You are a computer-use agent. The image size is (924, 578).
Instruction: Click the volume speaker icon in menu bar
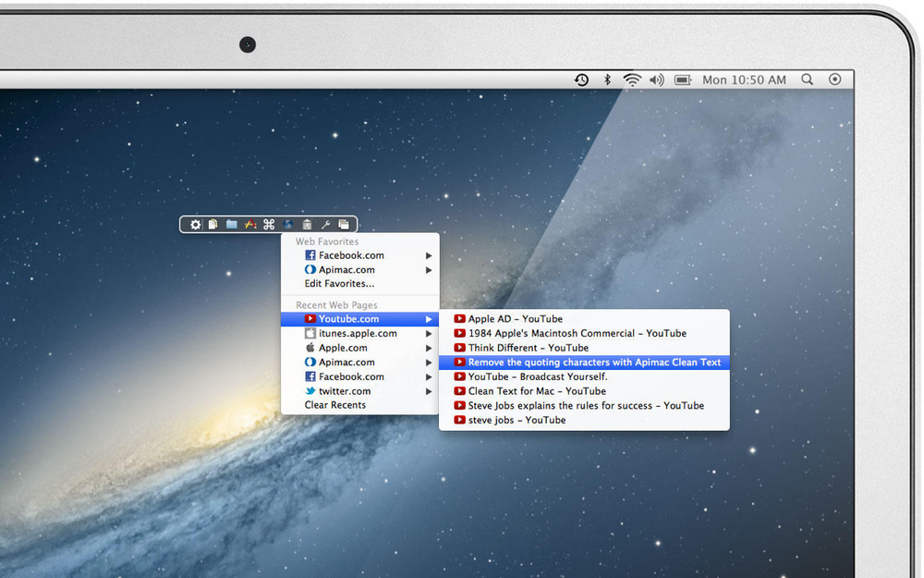[657, 80]
